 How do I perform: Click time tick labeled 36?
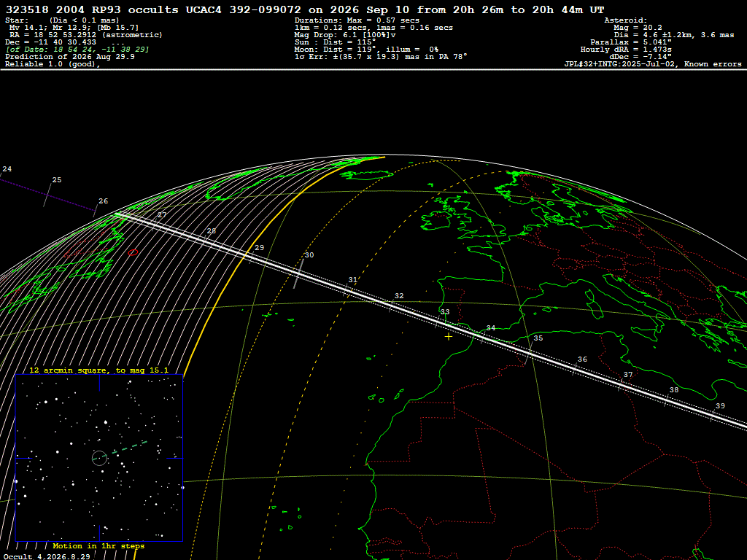pyautogui.click(x=582, y=359)
